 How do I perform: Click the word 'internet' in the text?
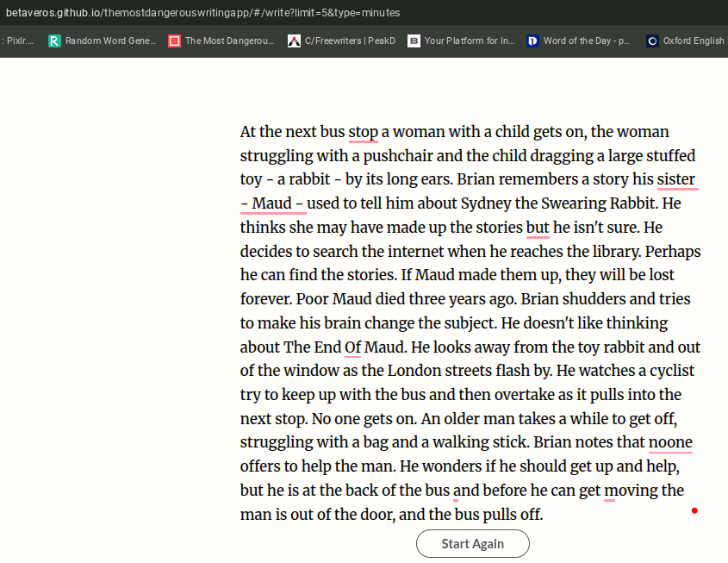pos(415,252)
